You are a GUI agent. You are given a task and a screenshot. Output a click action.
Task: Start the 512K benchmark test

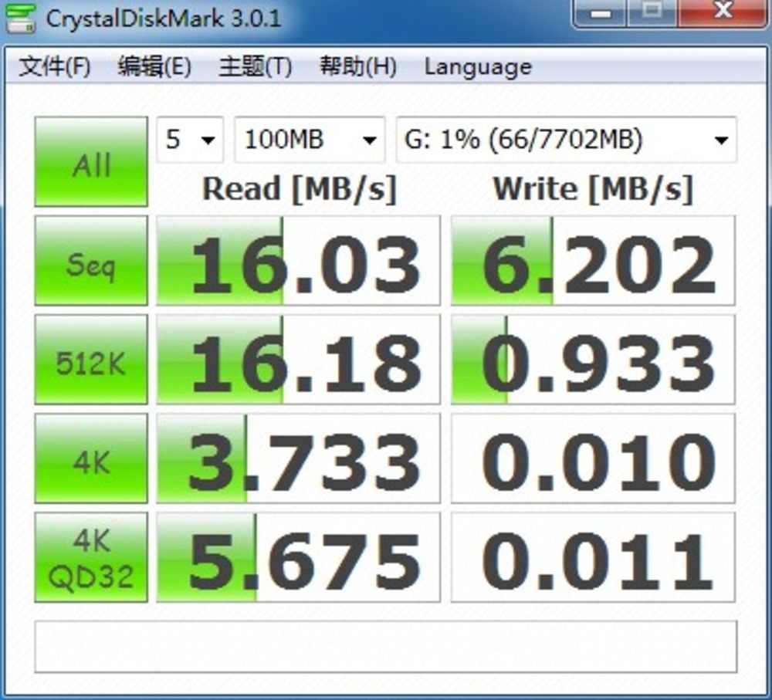pos(91,360)
